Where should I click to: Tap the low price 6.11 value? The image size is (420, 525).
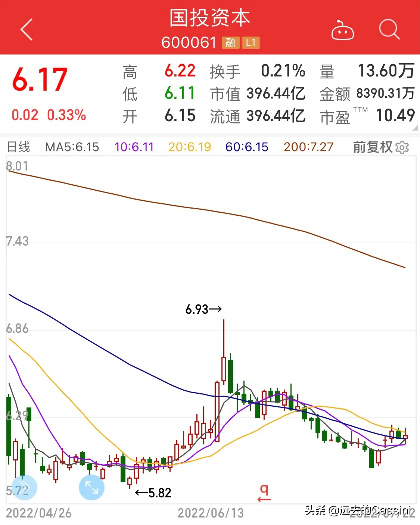coord(180,93)
